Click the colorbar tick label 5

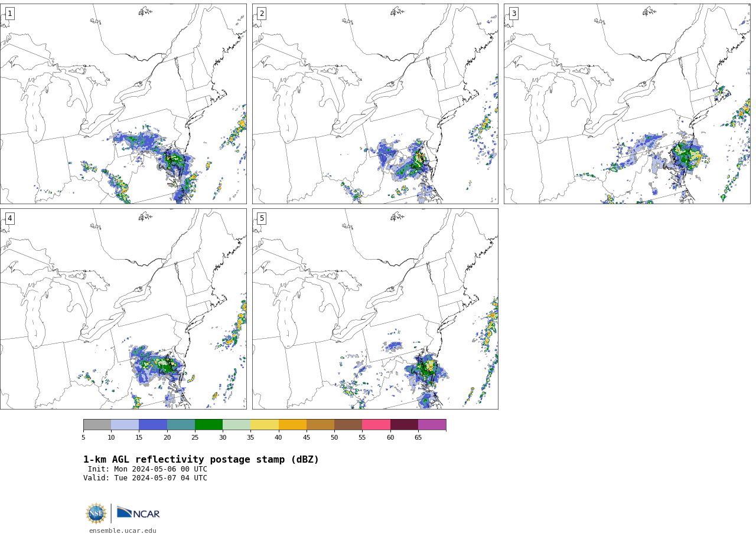point(83,438)
